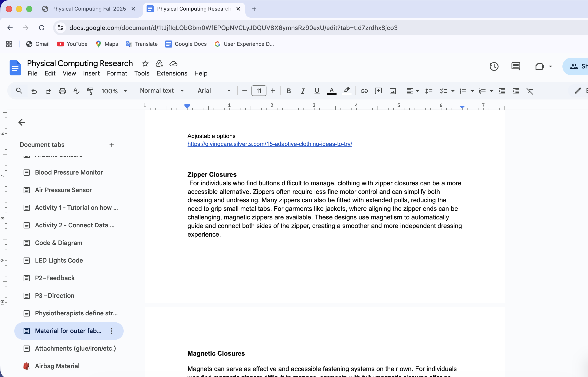Open the Arial font dropdown
The width and height of the screenshot is (588, 377).
click(214, 91)
